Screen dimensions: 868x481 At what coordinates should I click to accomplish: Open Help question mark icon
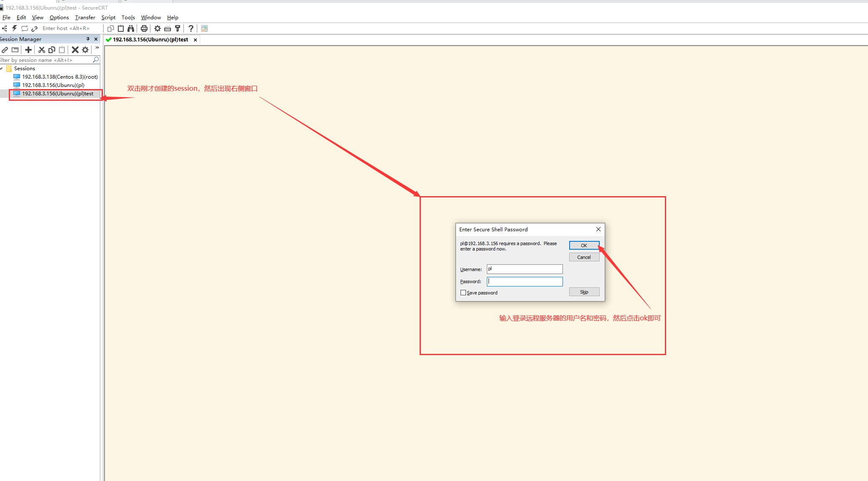(191, 28)
